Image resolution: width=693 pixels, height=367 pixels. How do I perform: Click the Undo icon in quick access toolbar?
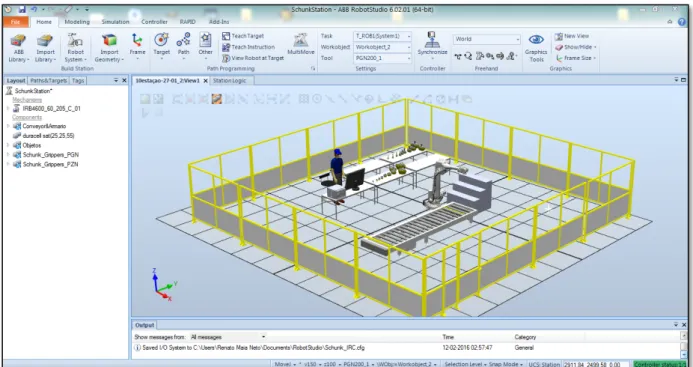click(34, 9)
